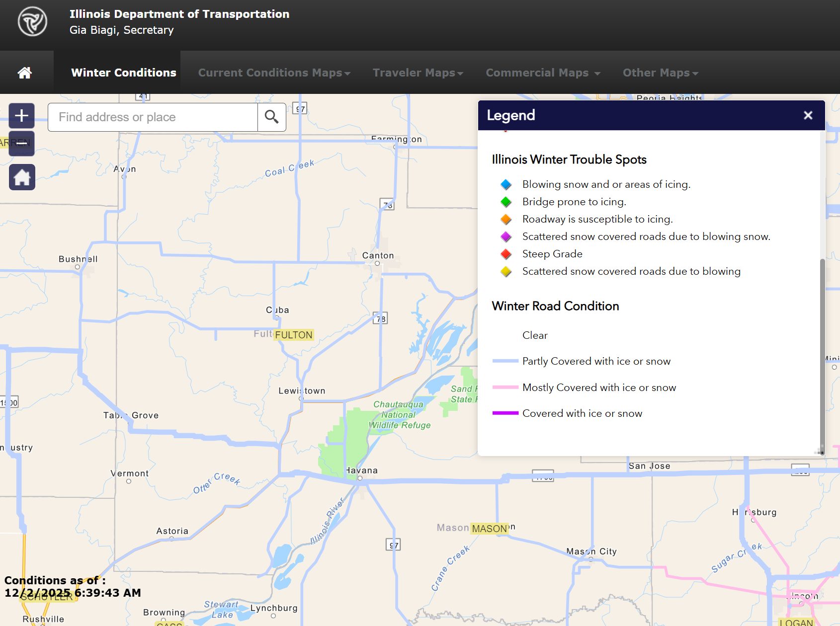Viewport: 840px width, 626px height.
Task: Click the Canton city label
Action: pyautogui.click(x=378, y=255)
